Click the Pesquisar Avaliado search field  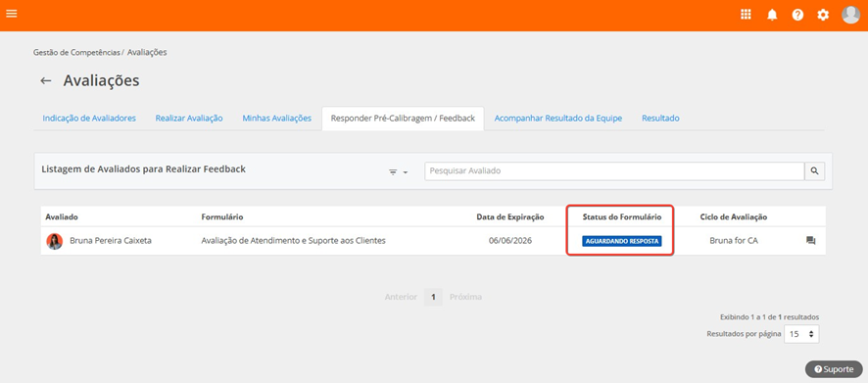[x=614, y=171]
